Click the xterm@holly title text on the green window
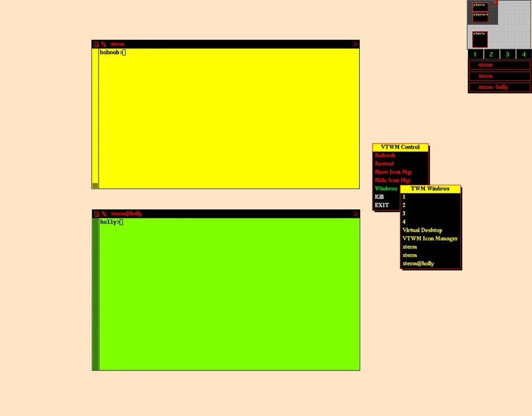Image resolution: width=532 pixels, height=416 pixels. tap(126, 214)
